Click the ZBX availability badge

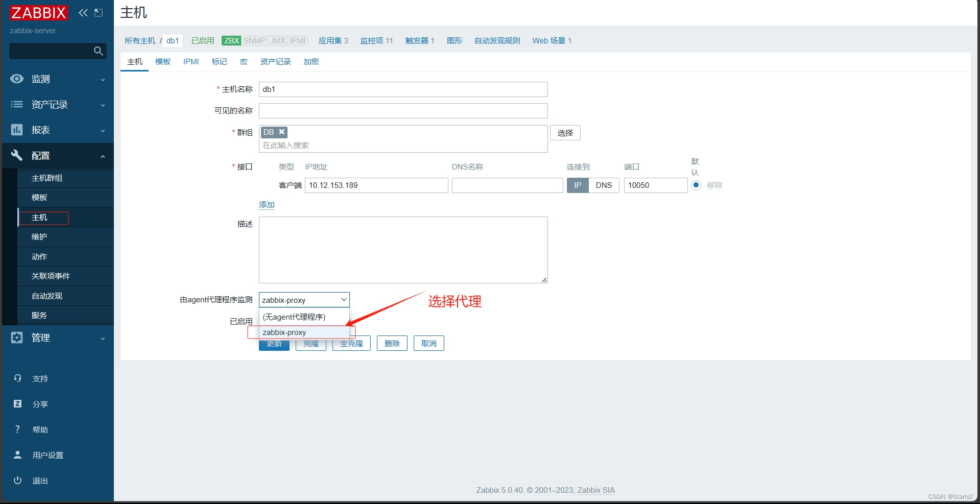[231, 41]
